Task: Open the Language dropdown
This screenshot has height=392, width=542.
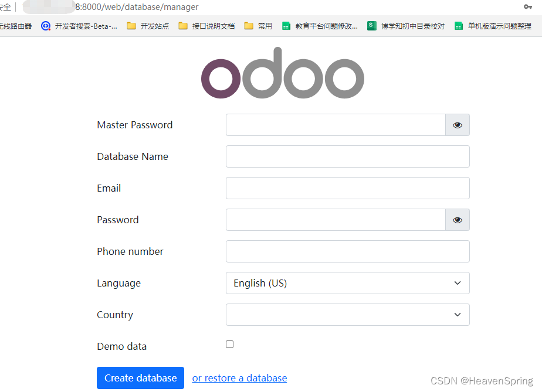Action: [347, 283]
